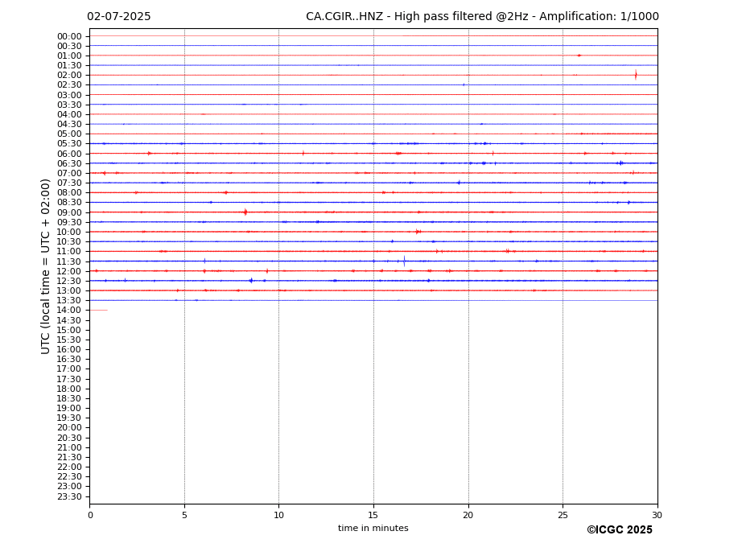
Task: Click the large red spike on 02:00 trace
Action: (x=636, y=75)
